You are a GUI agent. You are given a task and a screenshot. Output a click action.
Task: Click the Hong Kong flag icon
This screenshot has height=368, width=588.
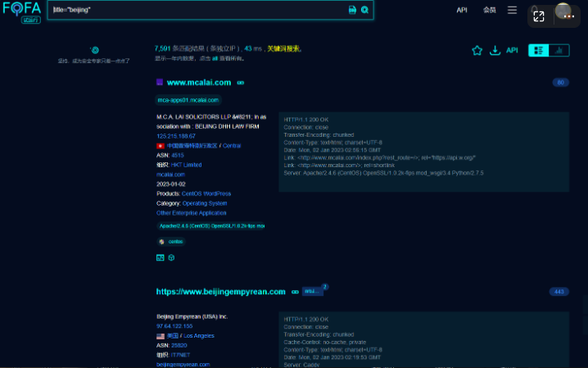161,146
